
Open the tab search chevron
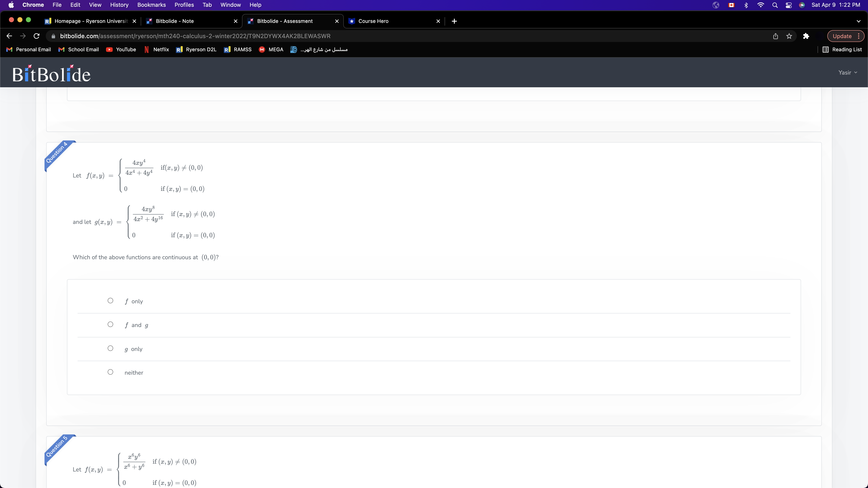tap(858, 21)
